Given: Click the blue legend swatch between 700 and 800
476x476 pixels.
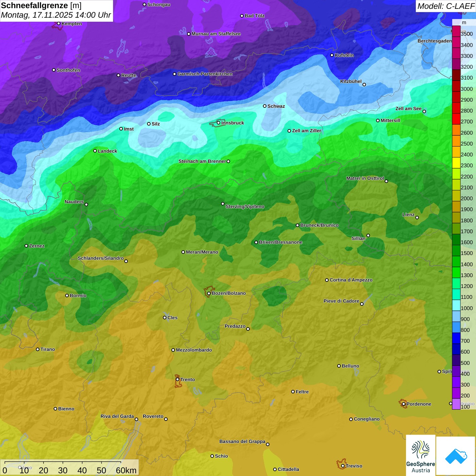Looking at the screenshot, I should (456, 338).
